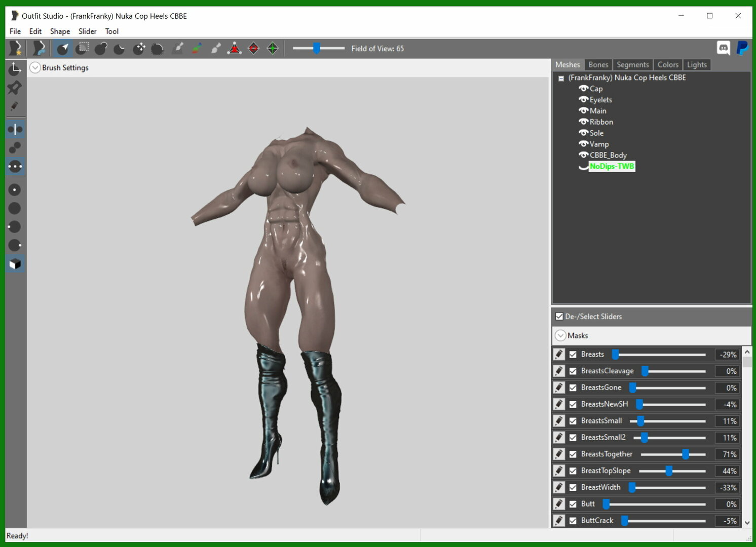756x547 pixels.
Task: Switch to the Bones tab
Action: coord(598,65)
